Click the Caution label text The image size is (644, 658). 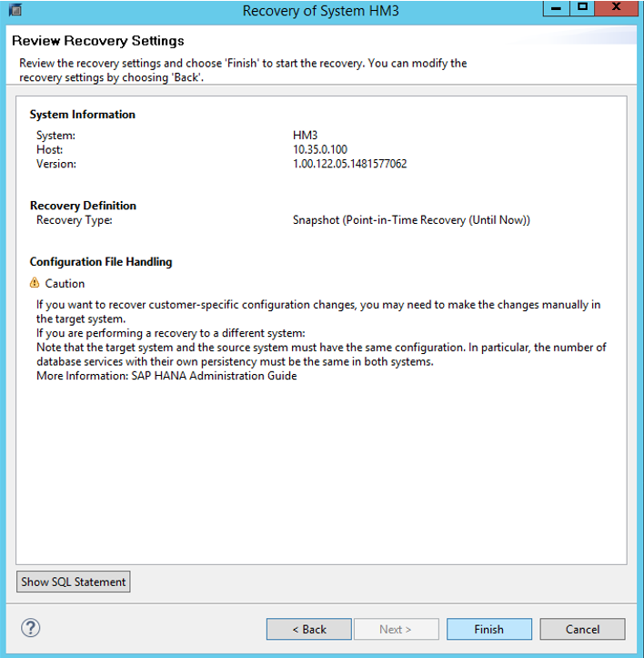click(65, 284)
